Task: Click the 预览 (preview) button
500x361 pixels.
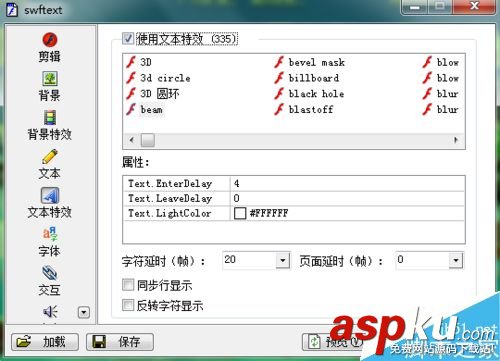Action: pos(333,342)
